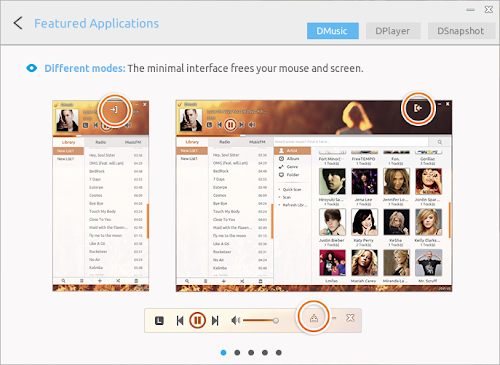The width and height of the screenshot is (500, 365).
Task: Switch to the DPlayer tab
Action: click(x=393, y=31)
